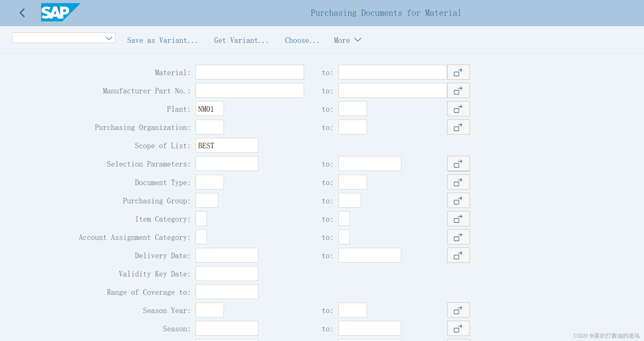Open multiple selection for Material range
Image resolution: width=644 pixels, height=341 pixels.
pyautogui.click(x=458, y=72)
